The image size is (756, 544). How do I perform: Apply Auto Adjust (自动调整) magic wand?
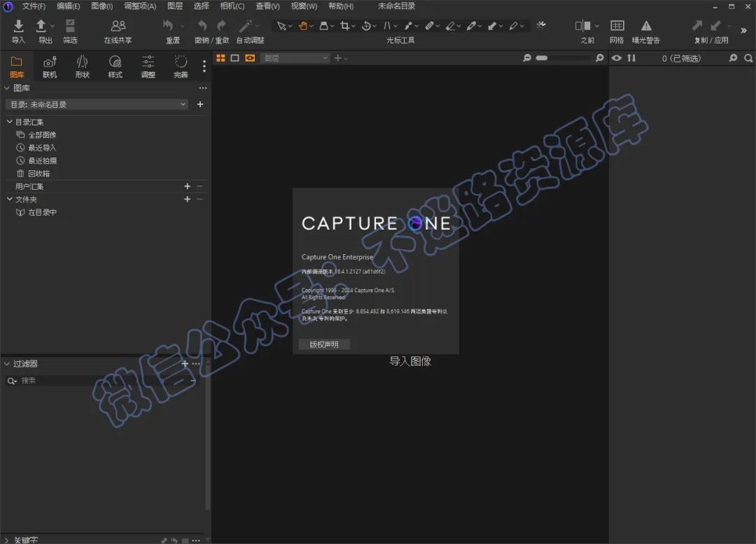point(246,26)
